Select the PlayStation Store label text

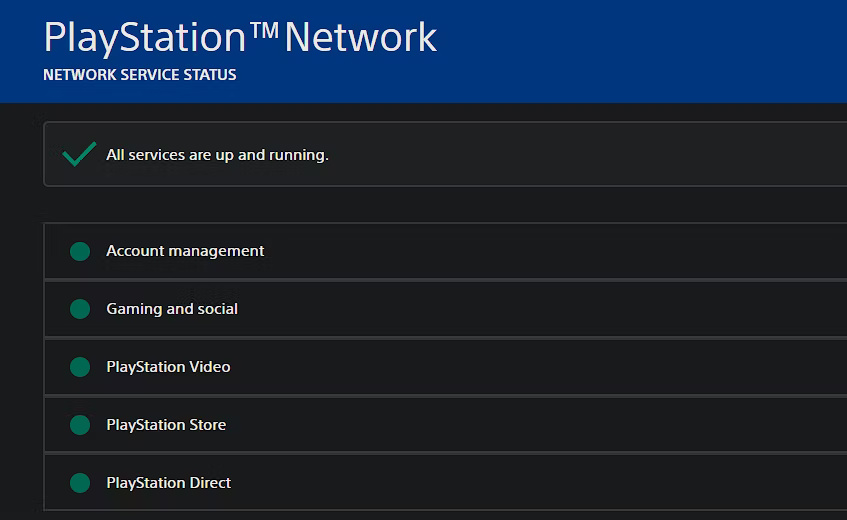[166, 425]
